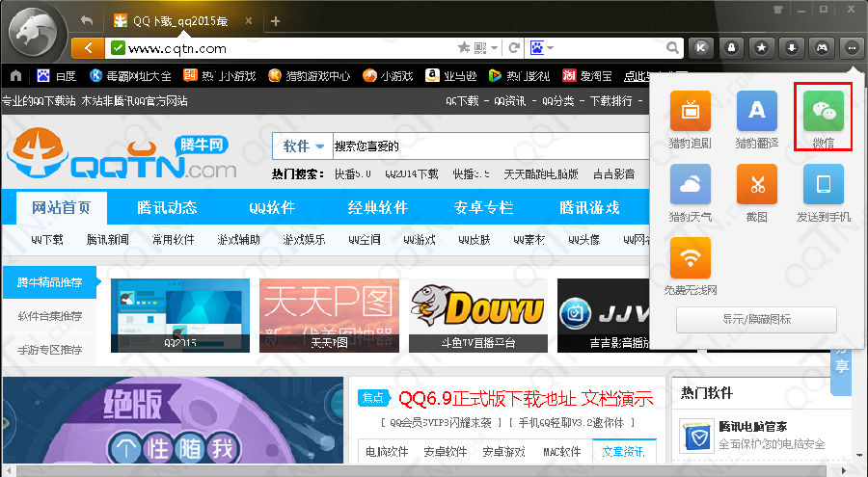This screenshot has width=868, height=477.
Task: Open the 毒霸网址大全 bookmark
Action: click(x=130, y=76)
